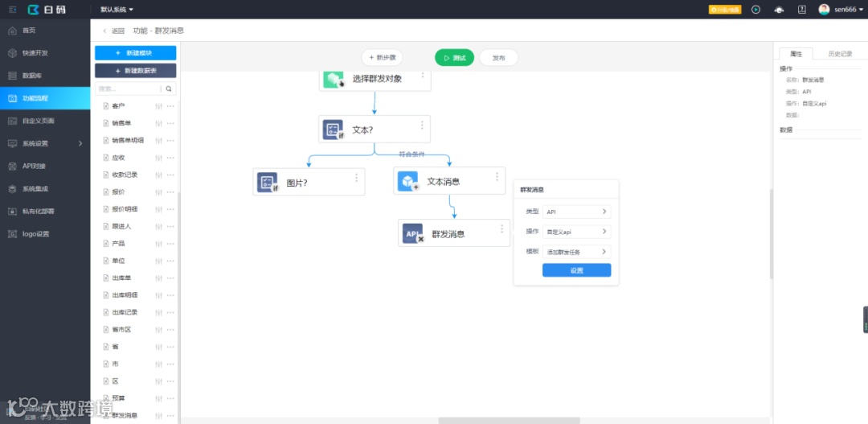This screenshot has height=424, width=868.
Task: Open the 操作 自定义api dropdown
Action: pos(577,232)
